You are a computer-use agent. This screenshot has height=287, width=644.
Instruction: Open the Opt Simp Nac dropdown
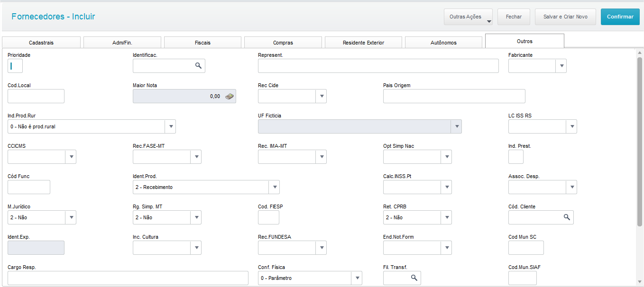point(446,157)
